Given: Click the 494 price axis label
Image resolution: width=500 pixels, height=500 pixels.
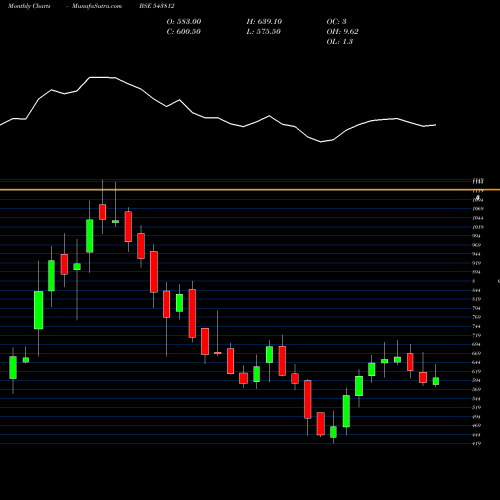Looking at the screenshot, I should pyautogui.click(x=477, y=417).
